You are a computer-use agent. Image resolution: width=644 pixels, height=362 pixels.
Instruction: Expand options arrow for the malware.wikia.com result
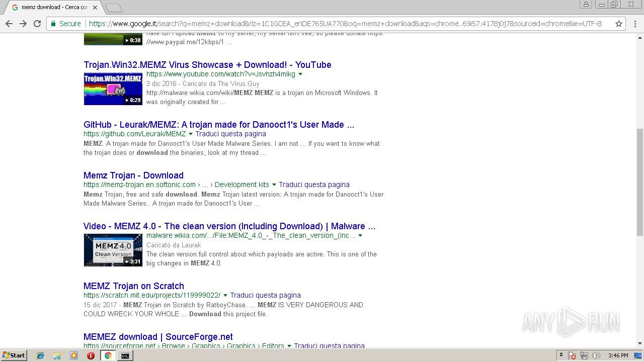pos(360,236)
